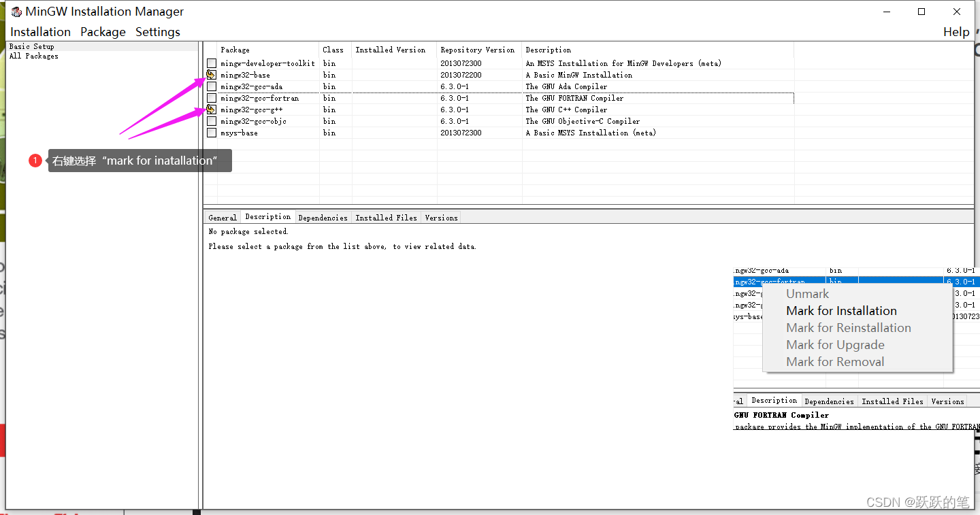Choose Mark for Installation in context menu

pyautogui.click(x=842, y=311)
